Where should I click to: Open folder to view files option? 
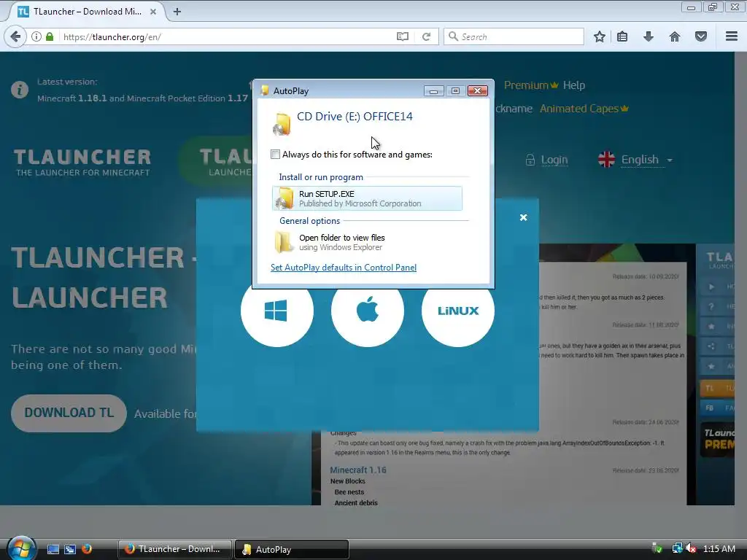pos(367,242)
